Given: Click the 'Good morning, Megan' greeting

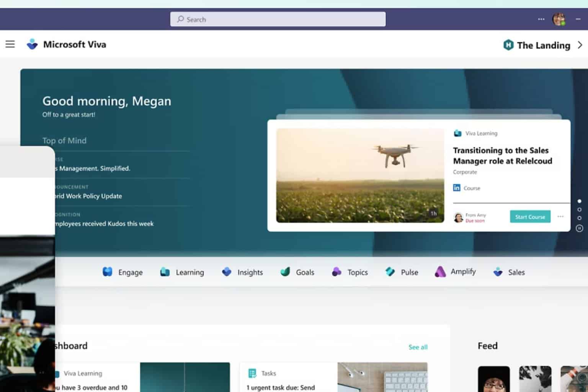Looking at the screenshot, I should coord(107,101).
